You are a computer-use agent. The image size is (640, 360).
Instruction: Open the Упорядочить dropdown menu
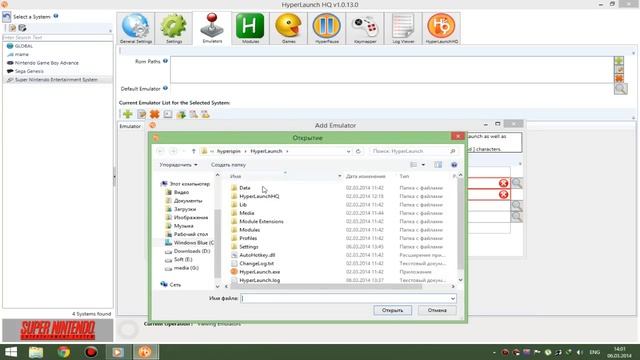click(178, 165)
